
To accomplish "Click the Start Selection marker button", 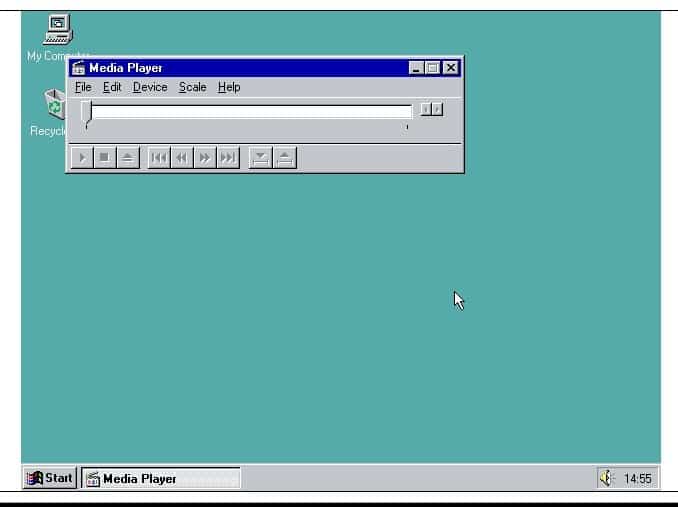I will 261,158.
